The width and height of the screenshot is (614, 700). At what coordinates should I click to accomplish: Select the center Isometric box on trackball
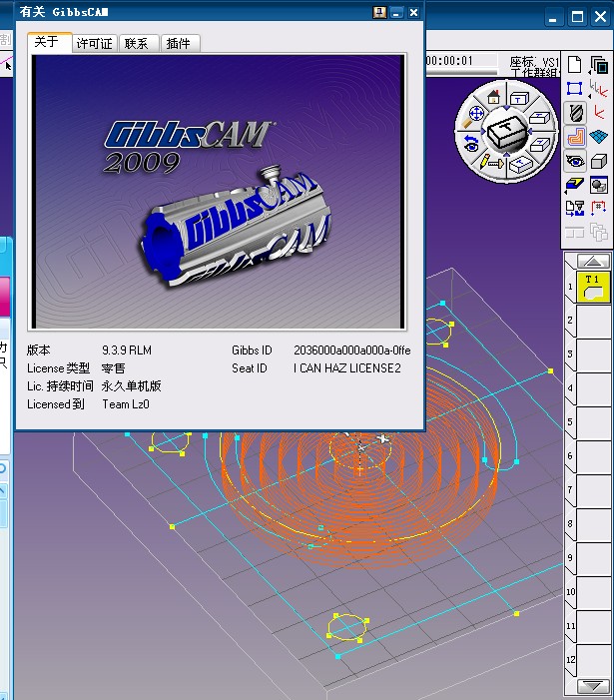(x=505, y=133)
